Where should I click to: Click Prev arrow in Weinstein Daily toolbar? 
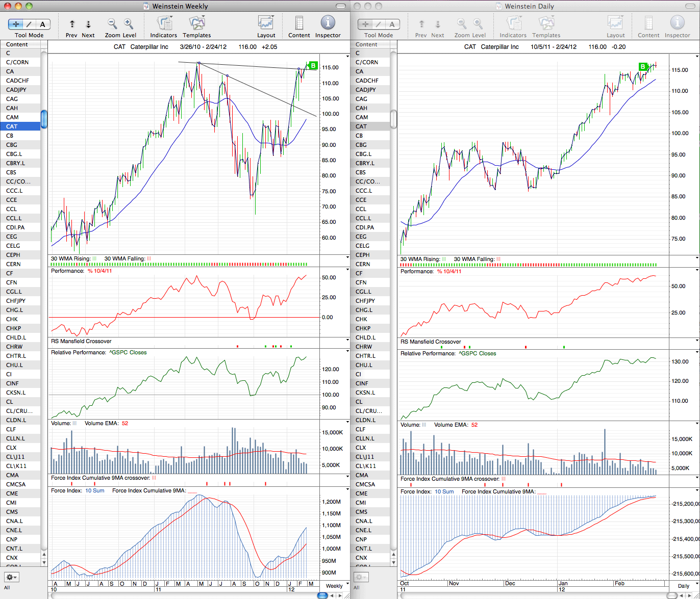(421, 24)
